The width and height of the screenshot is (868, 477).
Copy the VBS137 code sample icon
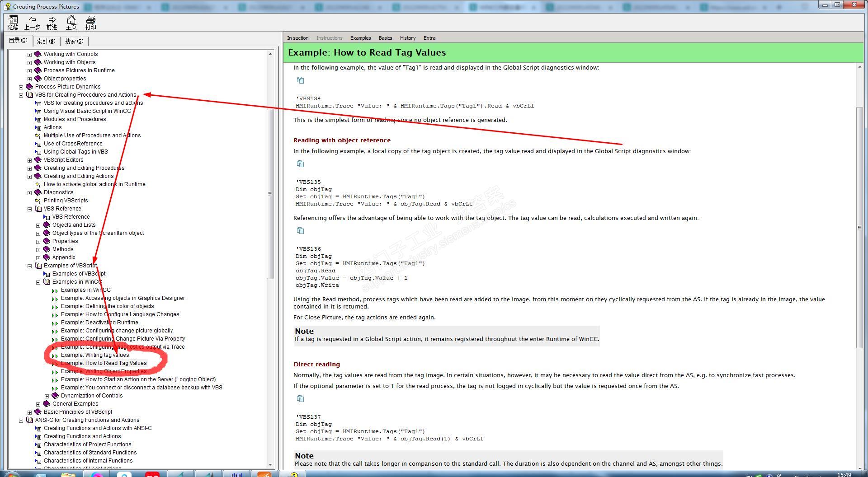pyautogui.click(x=300, y=399)
